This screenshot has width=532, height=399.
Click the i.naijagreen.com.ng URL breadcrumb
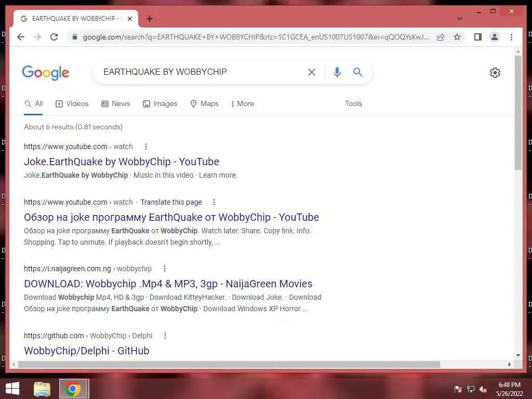pos(87,269)
